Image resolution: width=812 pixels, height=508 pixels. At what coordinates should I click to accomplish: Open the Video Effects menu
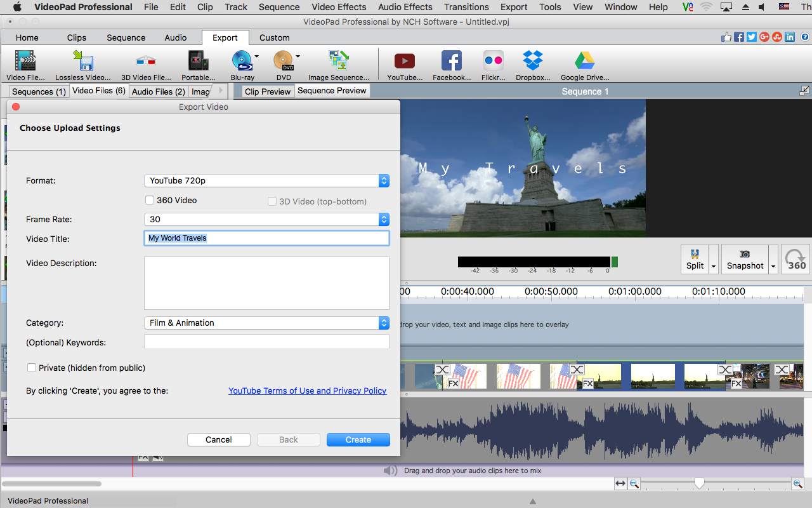(339, 7)
